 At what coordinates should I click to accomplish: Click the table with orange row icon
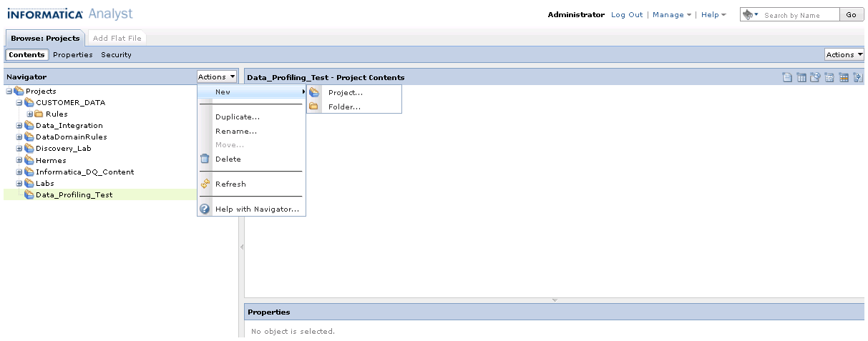844,77
